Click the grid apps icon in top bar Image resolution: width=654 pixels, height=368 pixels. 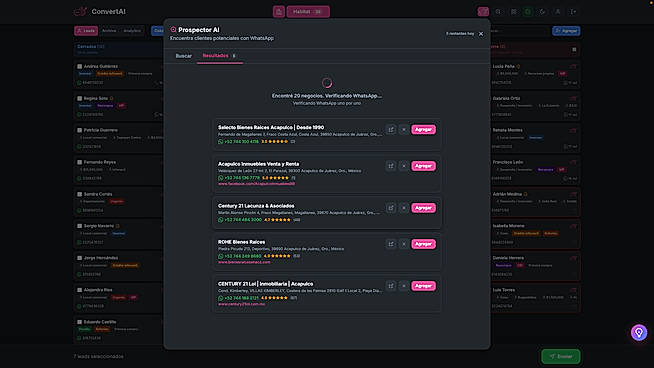click(513, 12)
